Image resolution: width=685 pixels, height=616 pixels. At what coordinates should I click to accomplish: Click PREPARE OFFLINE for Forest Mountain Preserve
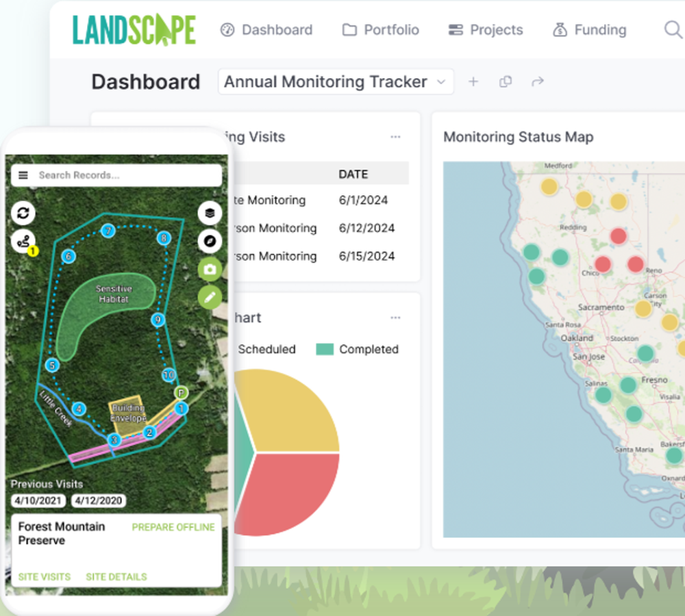click(173, 527)
